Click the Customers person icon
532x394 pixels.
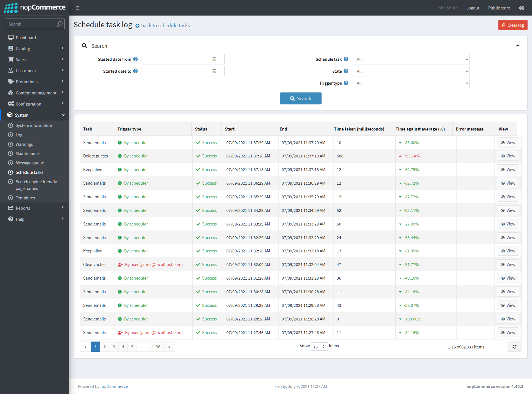11,71
